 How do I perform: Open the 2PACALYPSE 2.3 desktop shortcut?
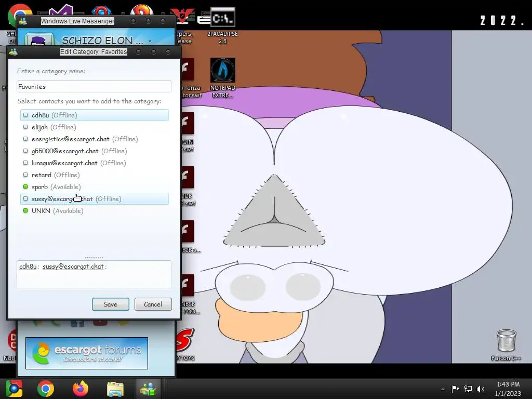222,25
